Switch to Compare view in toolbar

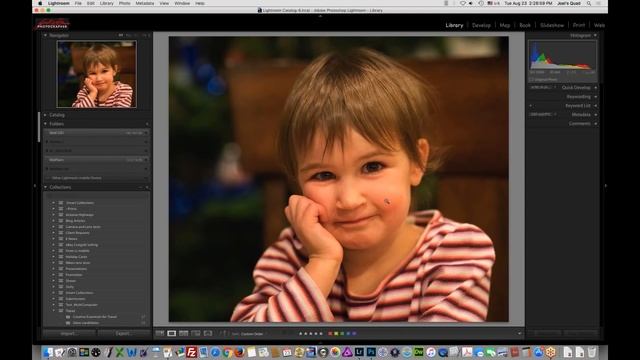click(x=184, y=333)
